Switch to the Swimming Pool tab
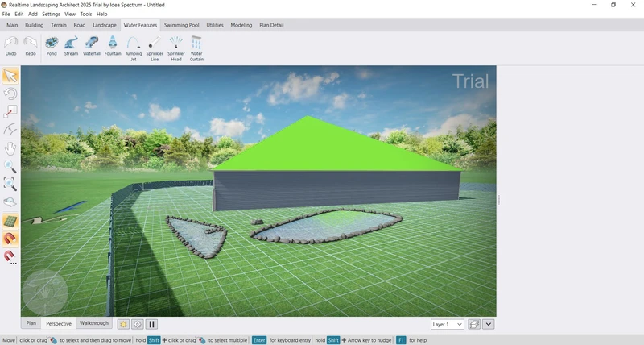This screenshot has height=345, width=644. (181, 25)
